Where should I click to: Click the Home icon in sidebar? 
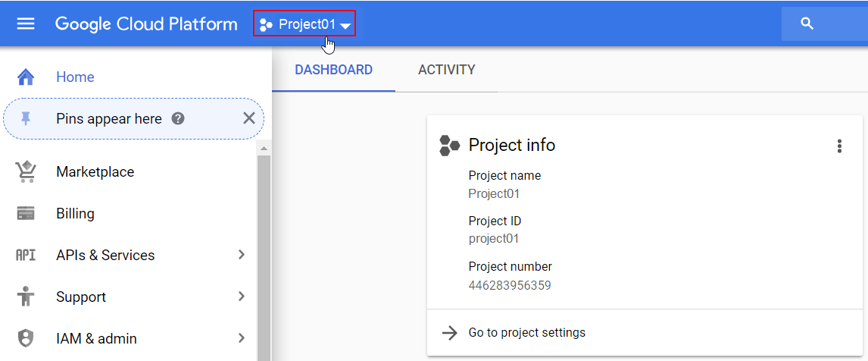[x=26, y=77]
